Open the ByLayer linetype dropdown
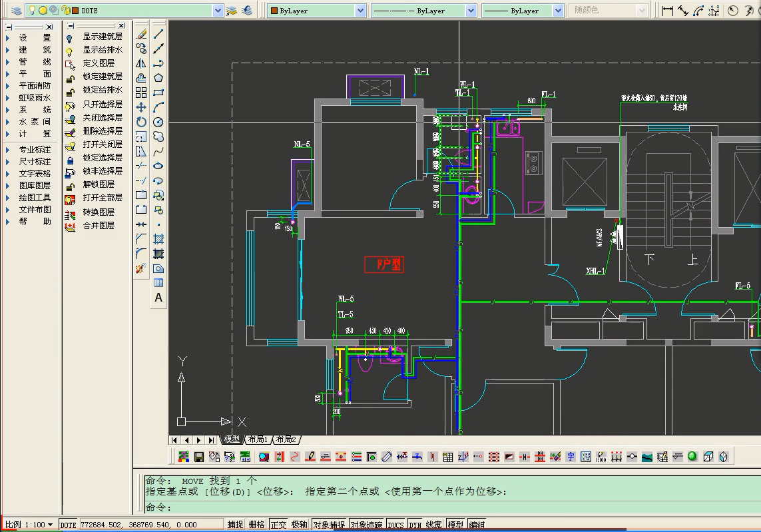The width and height of the screenshot is (761, 532). (x=471, y=10)
